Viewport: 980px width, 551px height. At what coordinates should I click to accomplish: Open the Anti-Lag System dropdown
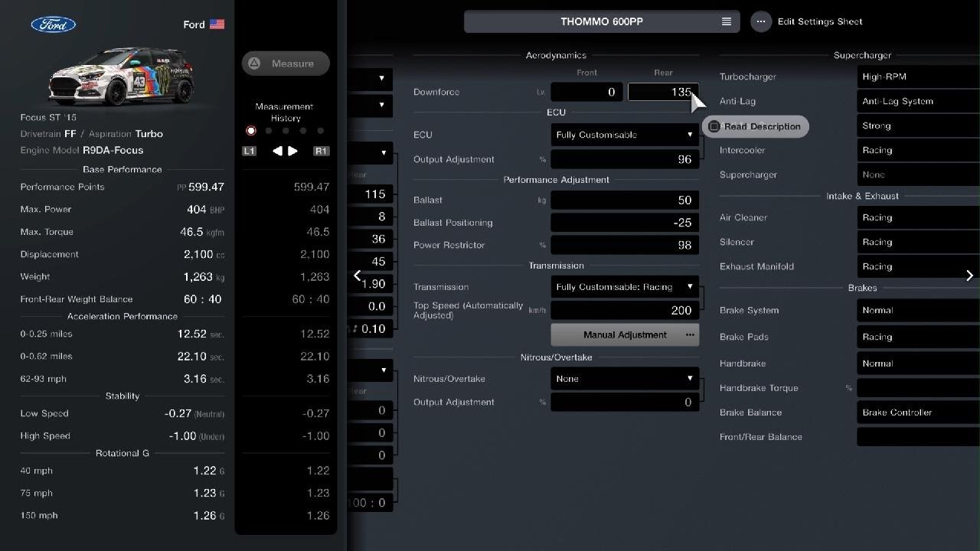coord(918,101)
